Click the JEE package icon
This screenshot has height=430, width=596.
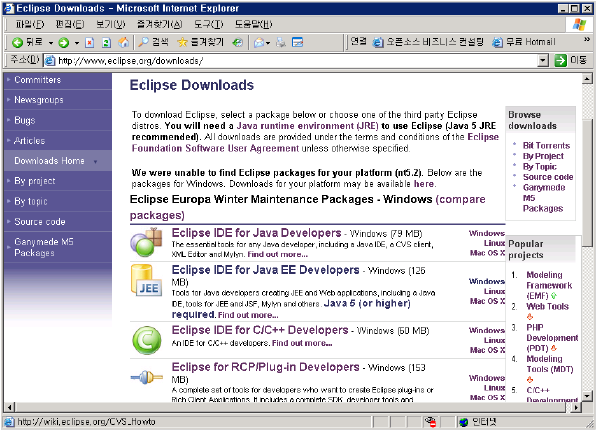[x=146, y=280]
